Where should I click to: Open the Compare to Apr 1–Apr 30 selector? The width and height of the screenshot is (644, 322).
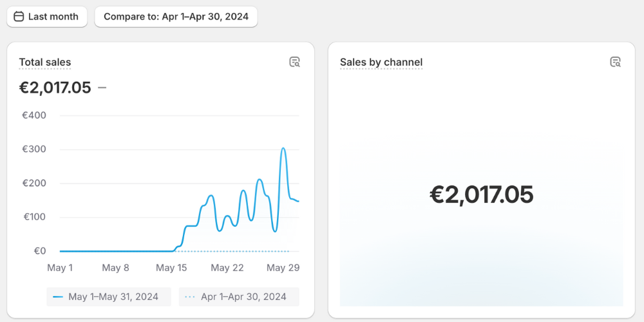[x=176, y=17]
